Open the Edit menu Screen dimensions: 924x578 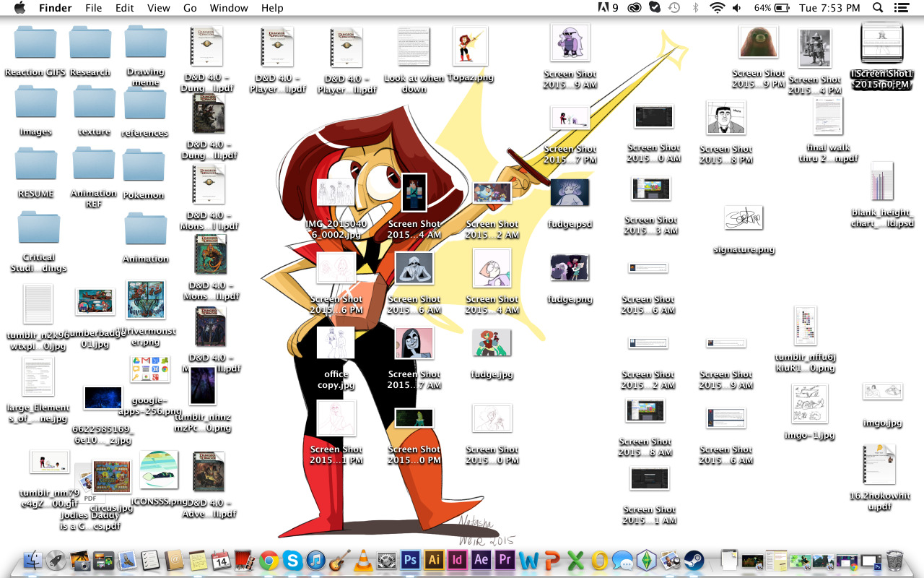[x=125, y=8]
